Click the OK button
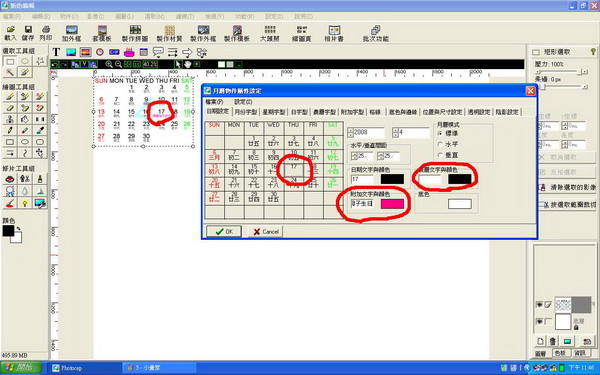The image size is (600, 375). click(224, 232)
